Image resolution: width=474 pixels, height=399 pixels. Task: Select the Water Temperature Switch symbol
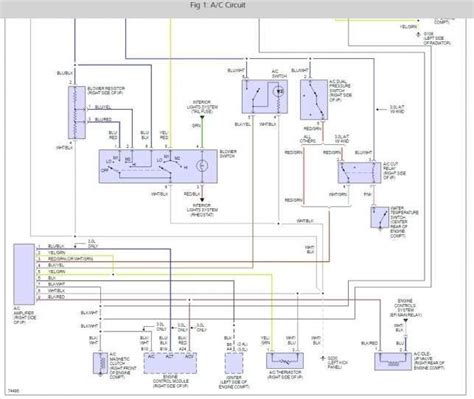click(x=380, y=218)
